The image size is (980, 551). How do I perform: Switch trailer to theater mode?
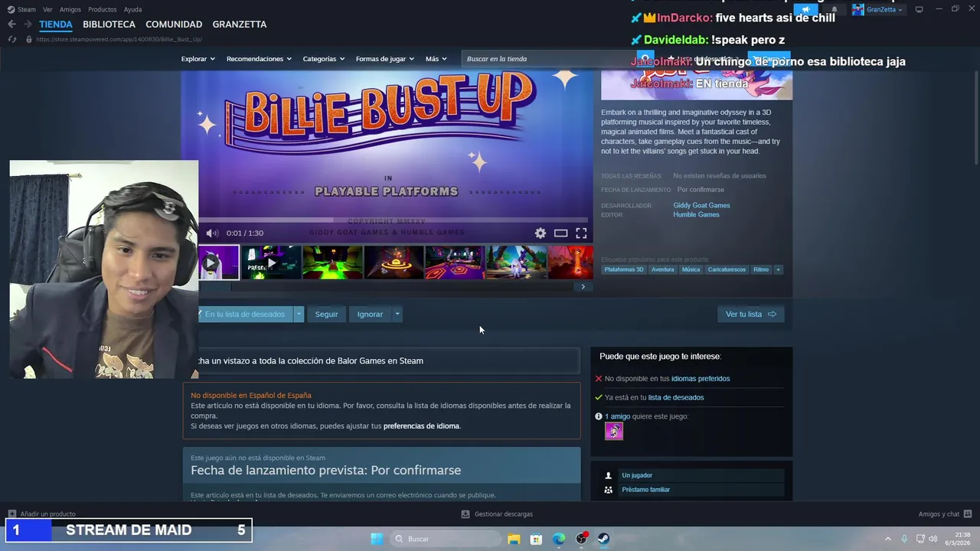[x=561, y=233]
